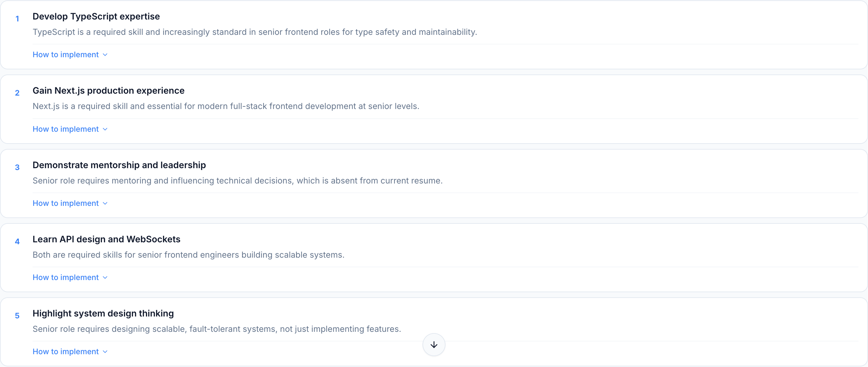Click the TypeScript type safety description text
The image size is (868, 367).
pos(255,32)
